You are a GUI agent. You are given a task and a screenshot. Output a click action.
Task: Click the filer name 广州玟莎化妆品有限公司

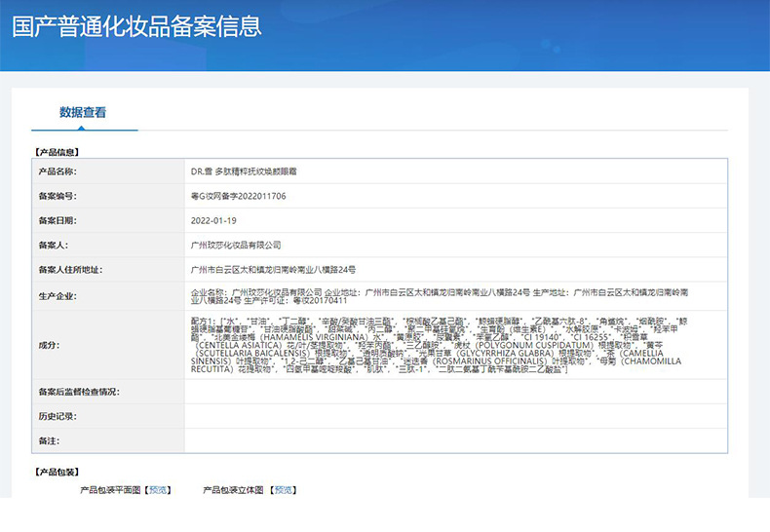point(236,246)
